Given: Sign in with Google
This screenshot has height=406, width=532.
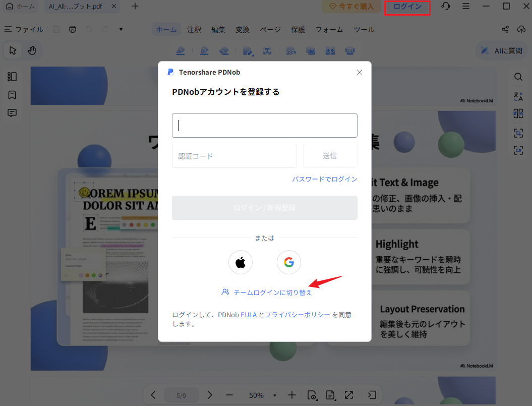Looking at the screenshot, I should click(289, 262).
